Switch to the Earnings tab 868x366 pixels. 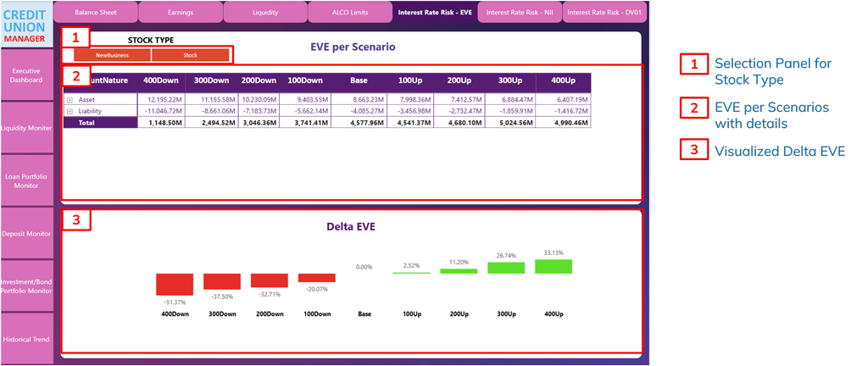[x=180, y=13]
